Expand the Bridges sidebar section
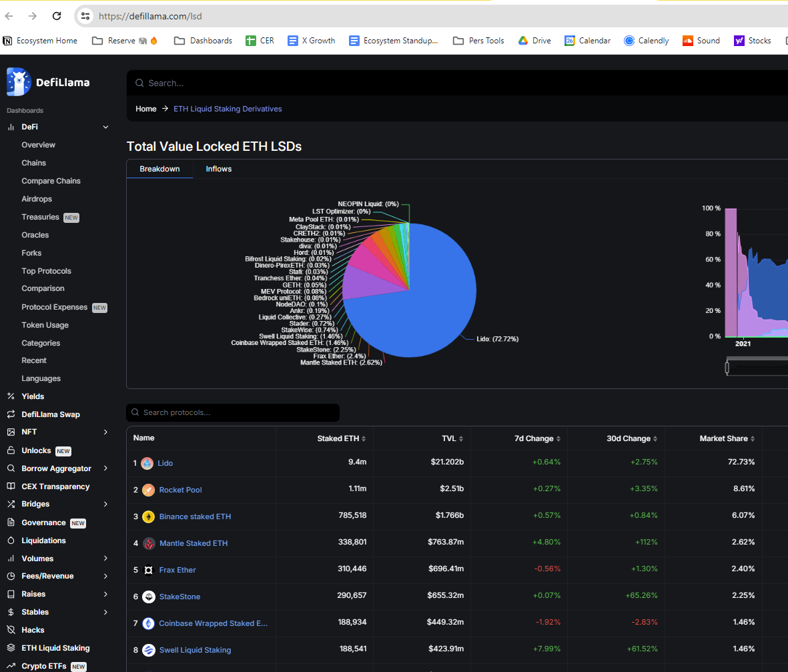This screenshot has height=672, width=788. [x=105, y=504]
